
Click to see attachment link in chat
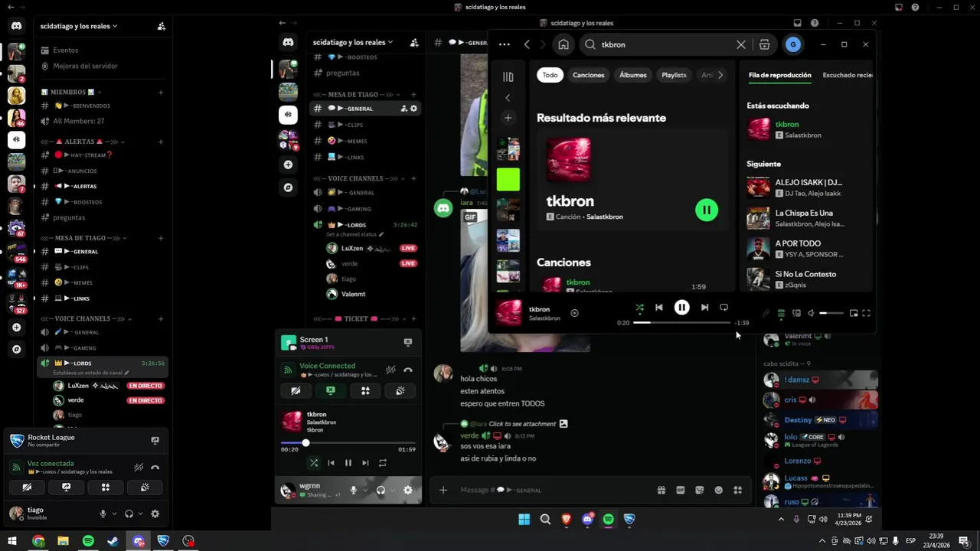(522, 424)
